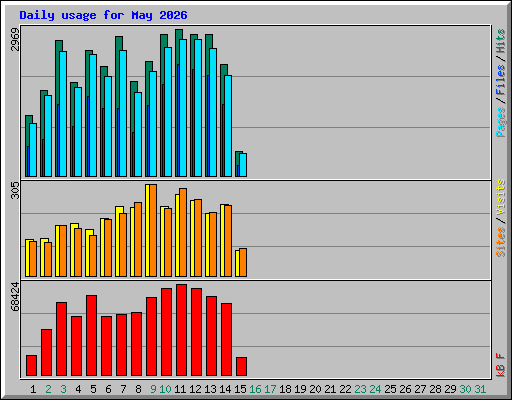Click the KB F legend label
Viewport: 512px width, 400px height.
[501, 365]
